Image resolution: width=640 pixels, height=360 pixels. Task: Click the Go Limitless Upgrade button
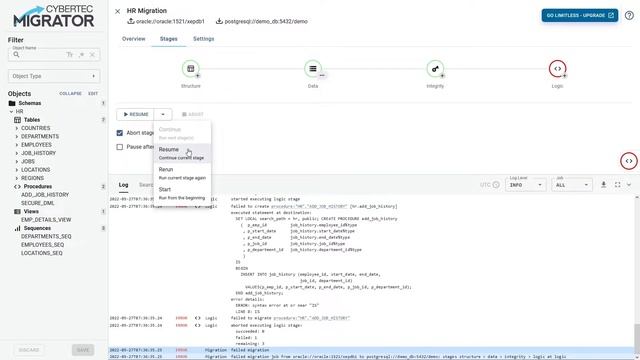point(580,16)
